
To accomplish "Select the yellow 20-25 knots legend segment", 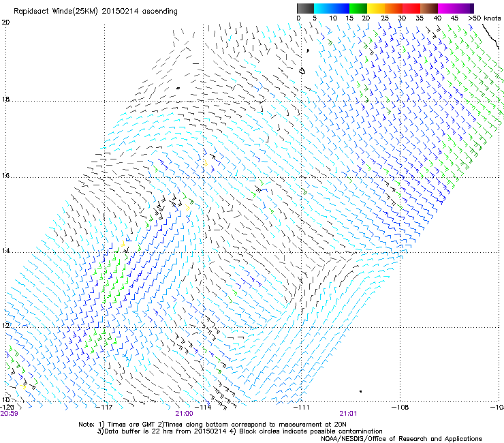I will [x=376, y=8].
